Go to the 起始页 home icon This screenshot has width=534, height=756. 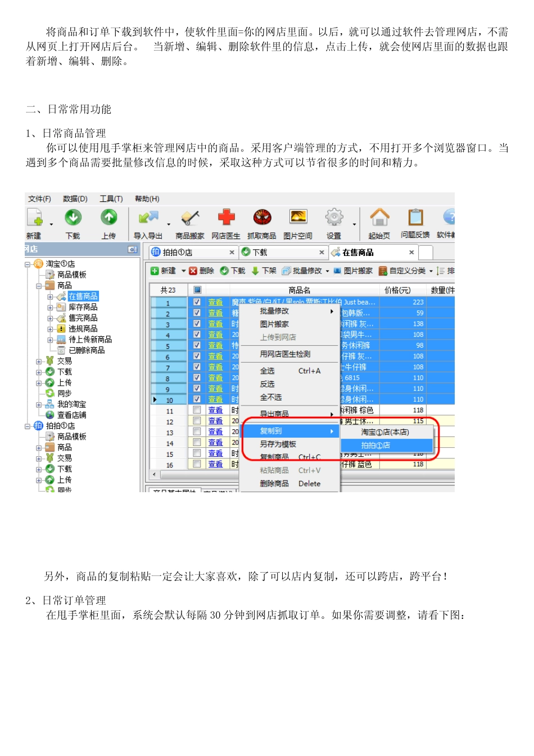(379, 217)
